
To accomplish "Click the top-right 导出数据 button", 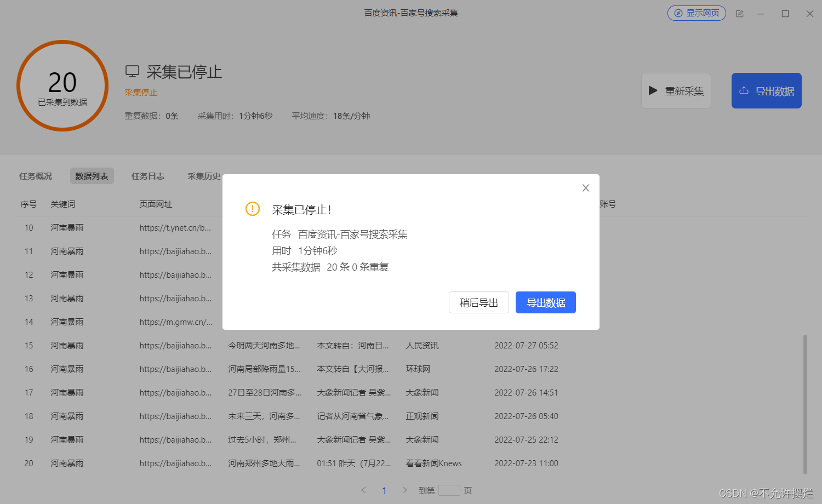I will pos(767,91).
